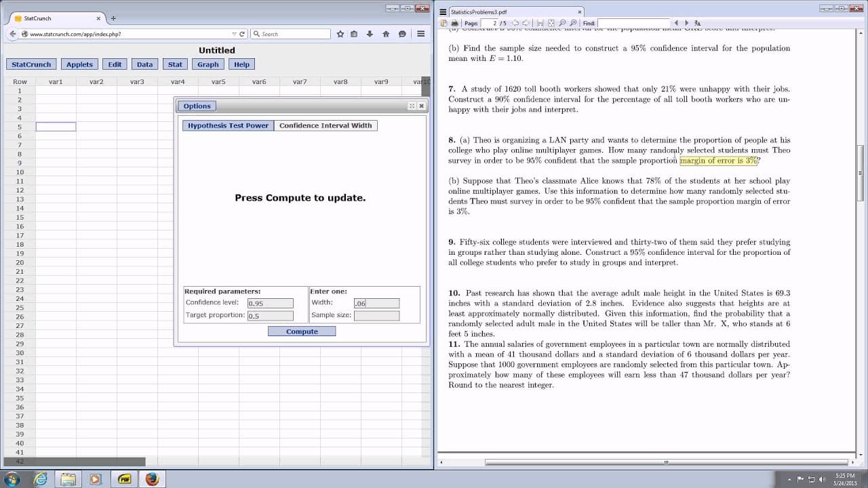Switch to the PDF viewer taskbar icon
The height and width of the screenshot is (488, 868).
125,479
